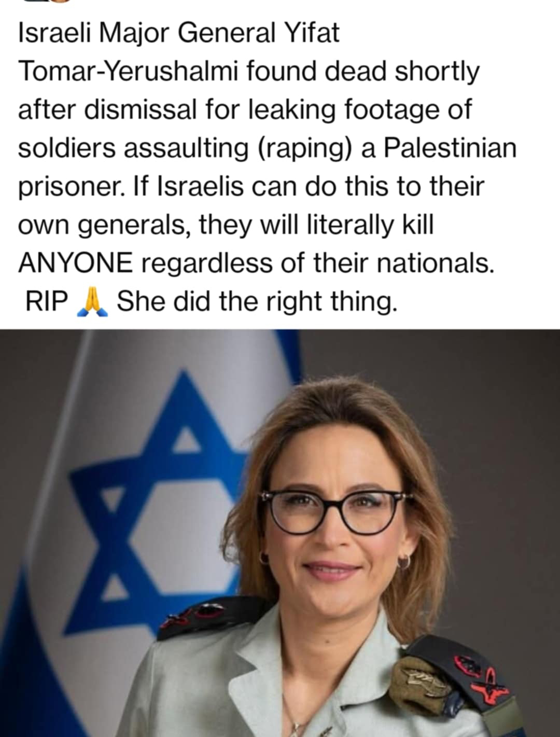Viewport: 560px width, 737px height.
Task: Tap the name 'Tomar-Yerushalmi' in post
Action: (x=128, y=72)
